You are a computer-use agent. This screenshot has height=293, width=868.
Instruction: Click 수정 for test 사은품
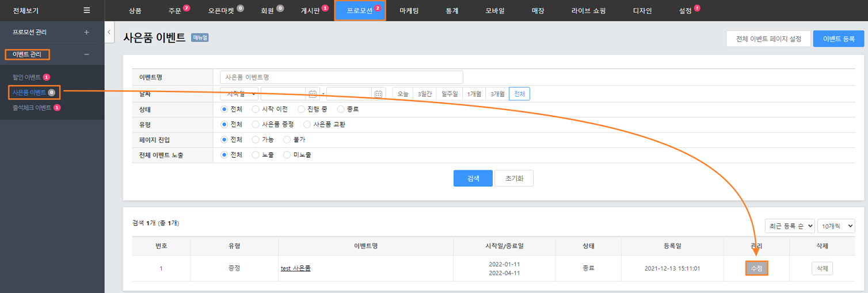pyautogui.click(x=757, y=268)
